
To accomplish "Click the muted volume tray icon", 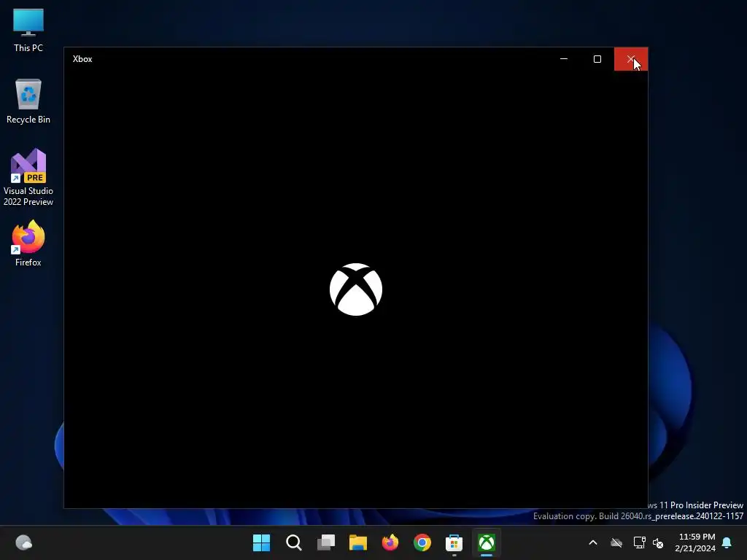I will pyautogui.click(x=658, y=542).
